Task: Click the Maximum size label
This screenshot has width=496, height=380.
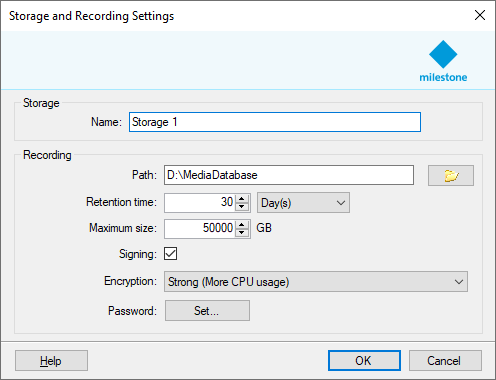Action: (123, 228)
